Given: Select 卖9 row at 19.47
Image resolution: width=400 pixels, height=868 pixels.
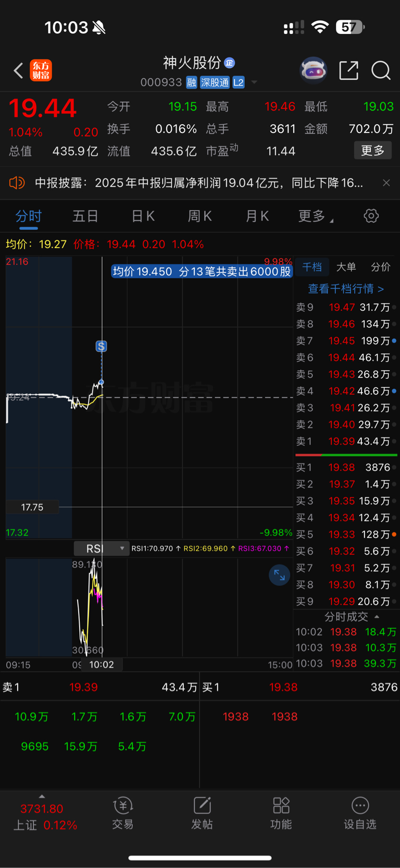Looking at the screenshot, I should coord(346,307).
